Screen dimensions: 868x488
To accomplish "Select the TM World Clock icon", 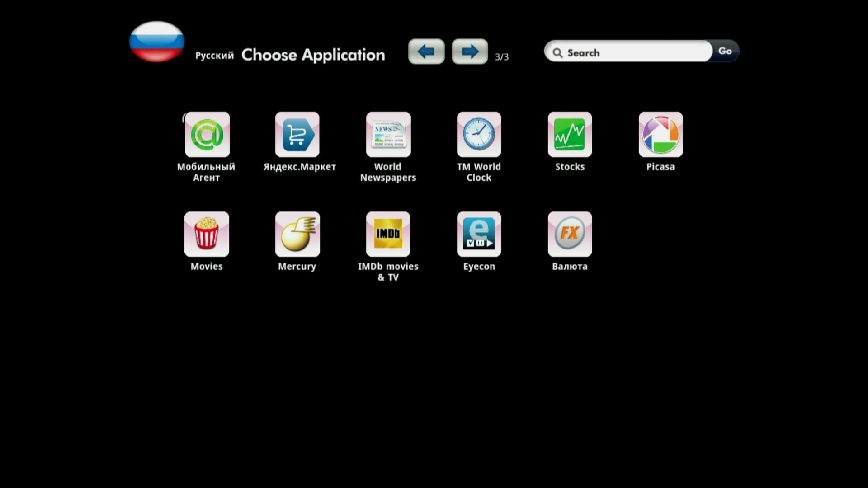I will coord(479,135).
